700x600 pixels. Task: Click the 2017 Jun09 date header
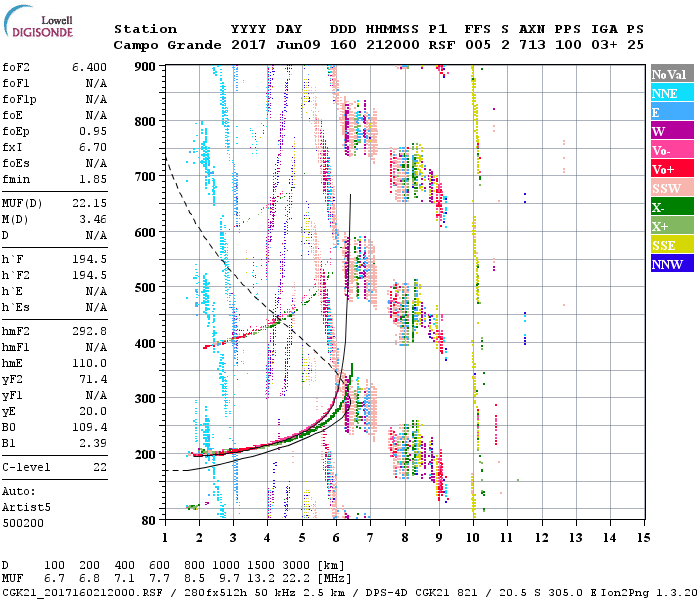[x=267, y=45]
